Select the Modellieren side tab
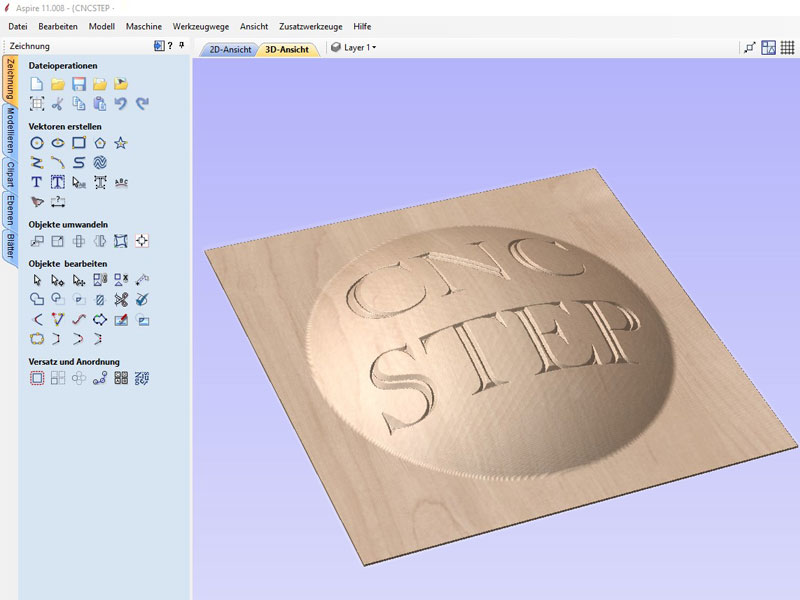This screenshot has height=600, width=800. [x=10, y=131]
